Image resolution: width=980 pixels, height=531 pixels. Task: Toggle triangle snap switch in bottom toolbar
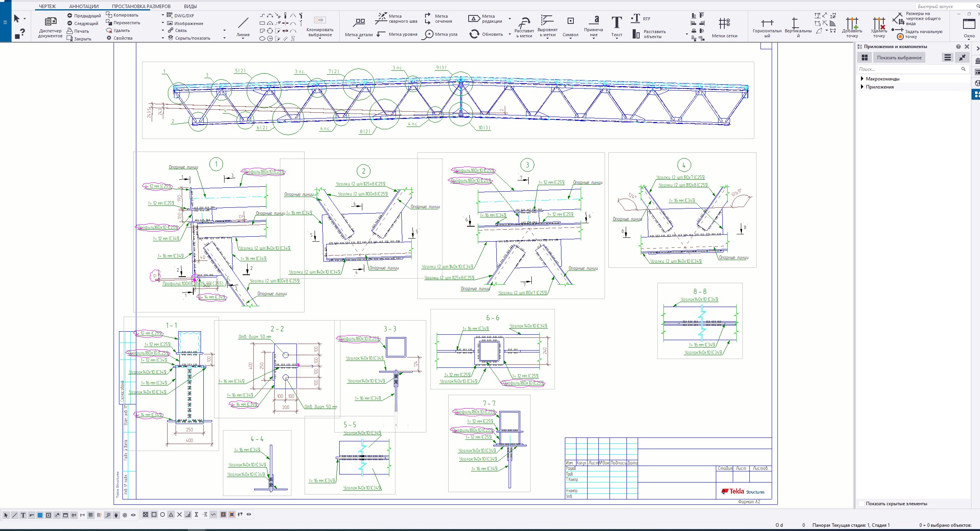[x=171, y=514]
